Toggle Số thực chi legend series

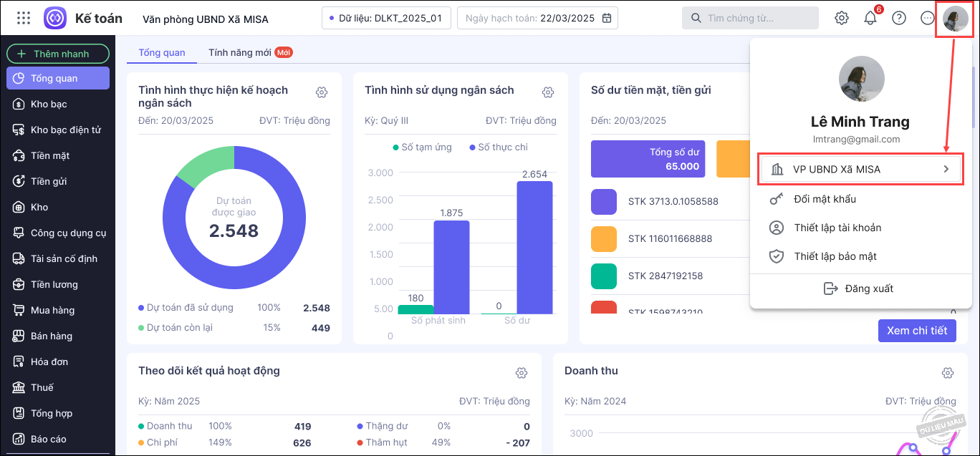[498, 147]
